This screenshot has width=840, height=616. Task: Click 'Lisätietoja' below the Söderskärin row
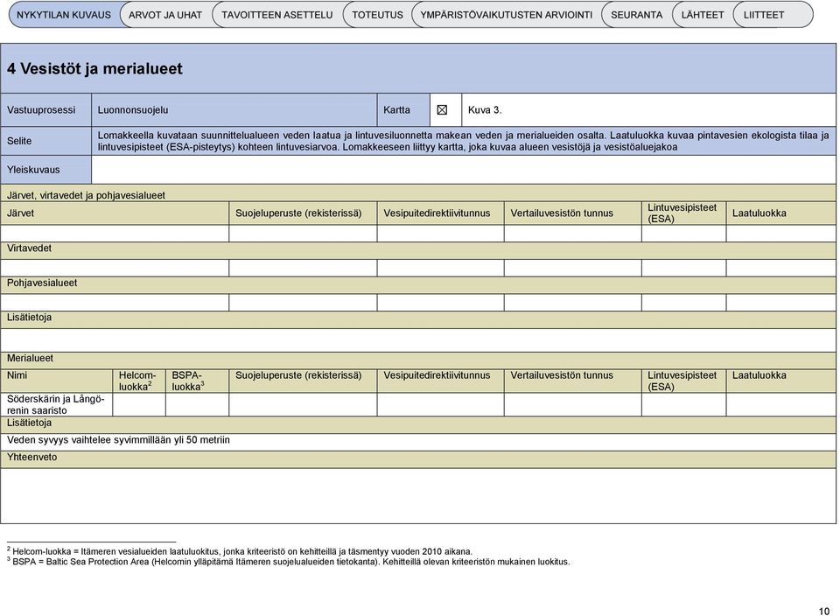point(30,423)
